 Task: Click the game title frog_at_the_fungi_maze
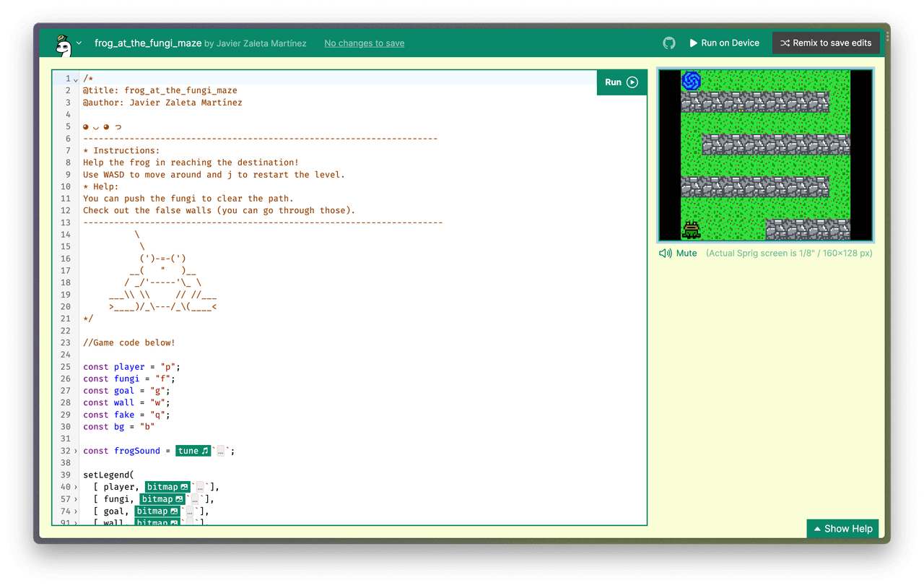click(148, 43)
